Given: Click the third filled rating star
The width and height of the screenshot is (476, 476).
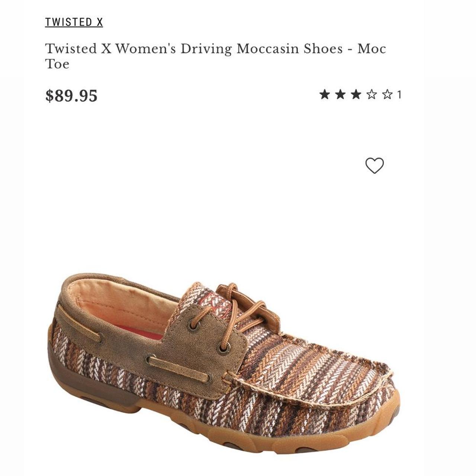Looking at the screenshot, I should tap(356, 94).
